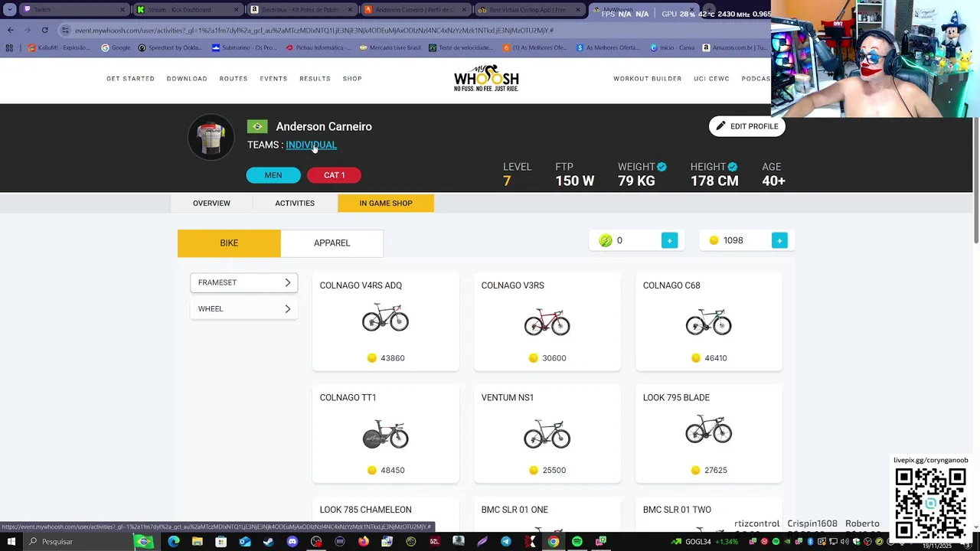Image resolution: width=980 pixels, height=551 pixels.
Task: Open the Colnago V4RS ADQ bike card
Action: (385, 321)
